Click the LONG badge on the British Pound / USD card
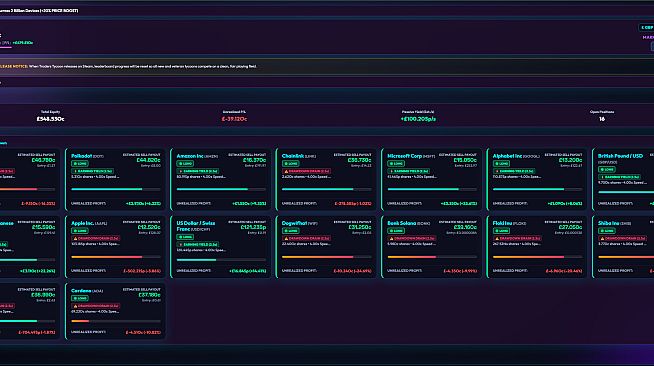This screenshot has height=366, width=654. (x=606, y=170)
